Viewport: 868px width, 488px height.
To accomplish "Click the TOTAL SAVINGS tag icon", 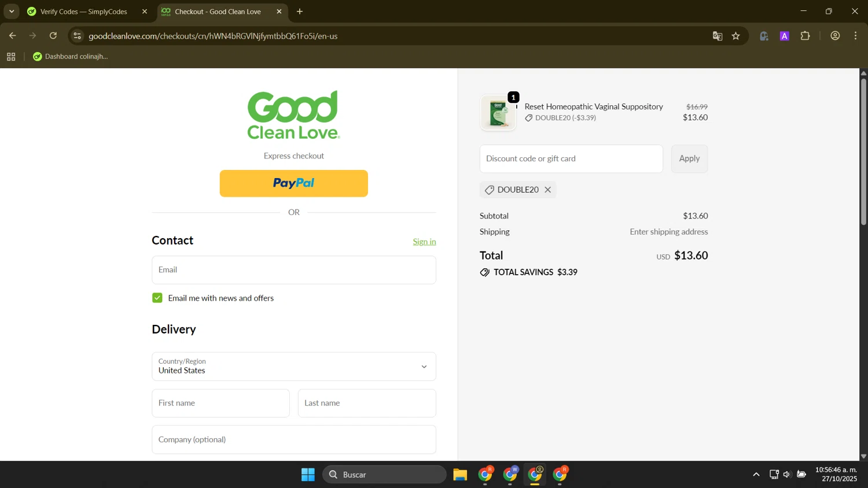I will (x=484, y=272).
